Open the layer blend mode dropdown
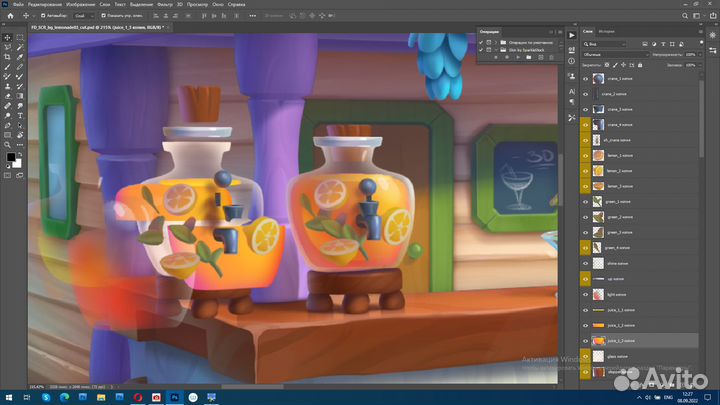Screen dimensions: 720x405 point(615,54)
